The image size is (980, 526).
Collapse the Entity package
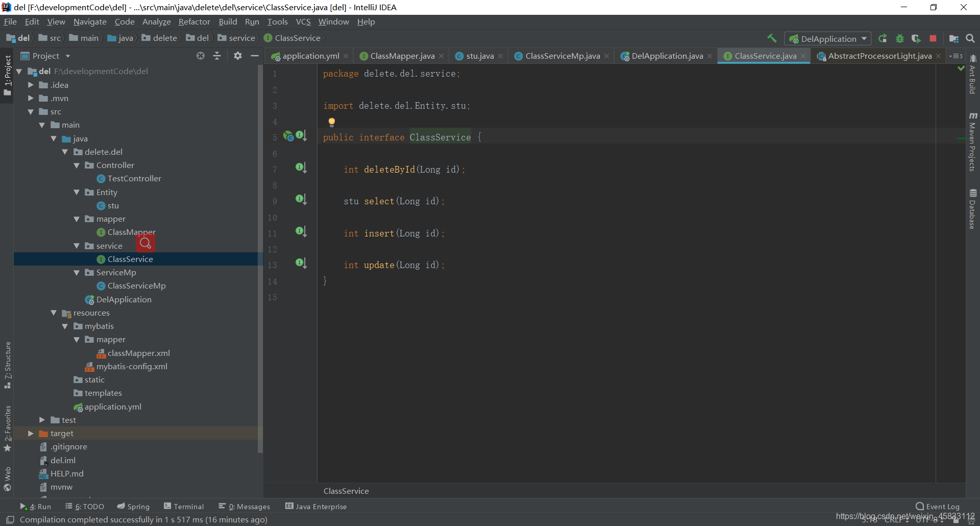77,192
